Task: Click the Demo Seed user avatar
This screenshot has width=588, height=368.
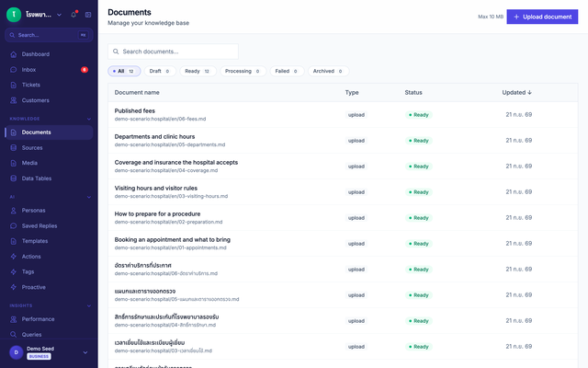Action: click(17, 352)
